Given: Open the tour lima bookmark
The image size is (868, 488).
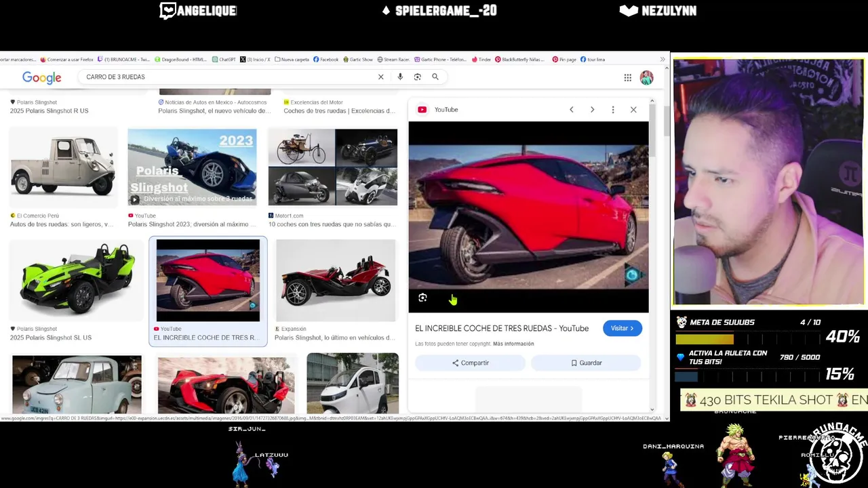Looking at the screenshot, I should point(592,60).
